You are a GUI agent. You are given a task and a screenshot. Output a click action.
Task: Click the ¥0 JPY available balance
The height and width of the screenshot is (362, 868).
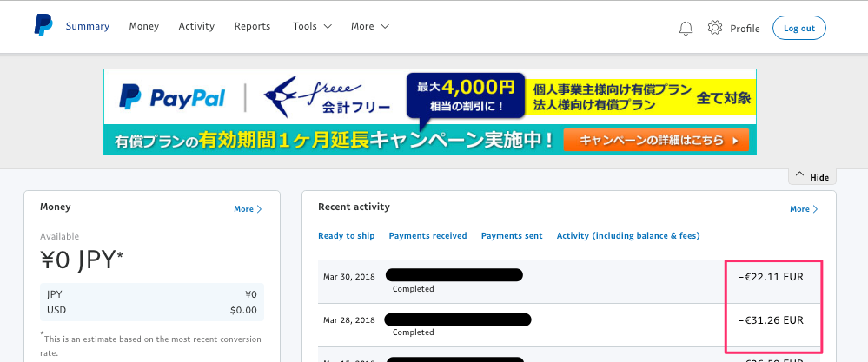click(82, 260)
